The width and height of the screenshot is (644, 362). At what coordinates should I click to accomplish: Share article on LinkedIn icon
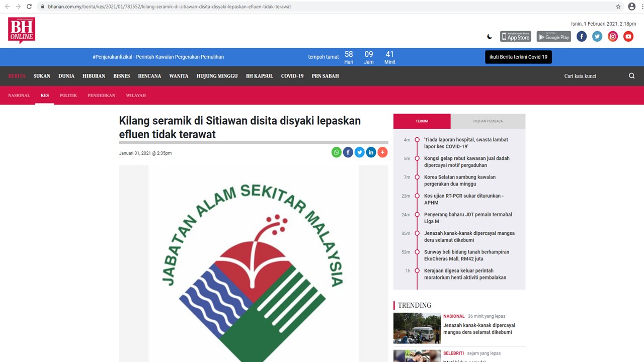[x=371, y=152]
